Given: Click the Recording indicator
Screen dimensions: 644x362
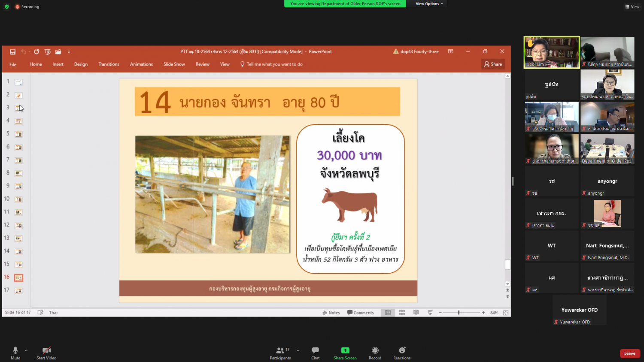Looking at the screenshot, I should [27, 7].
